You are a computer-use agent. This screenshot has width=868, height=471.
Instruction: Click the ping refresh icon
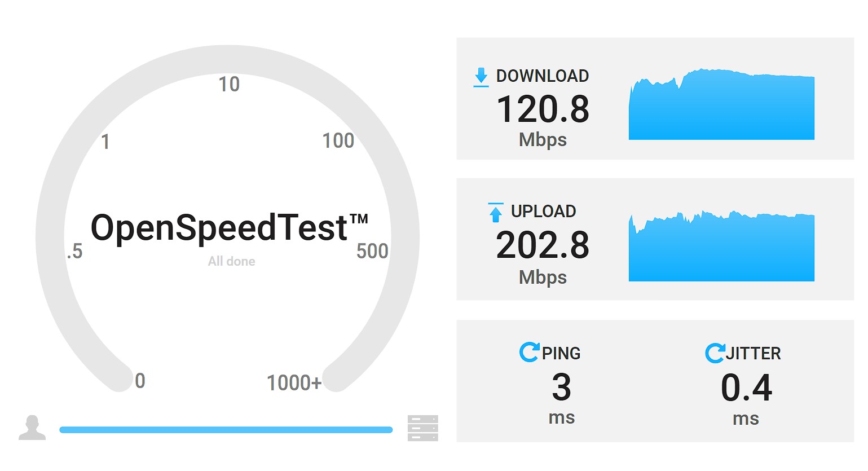[x=529, y=352]
